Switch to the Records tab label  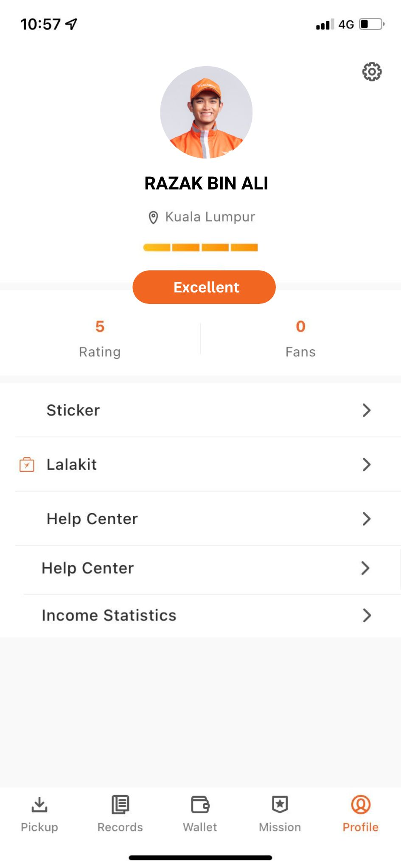120,827
